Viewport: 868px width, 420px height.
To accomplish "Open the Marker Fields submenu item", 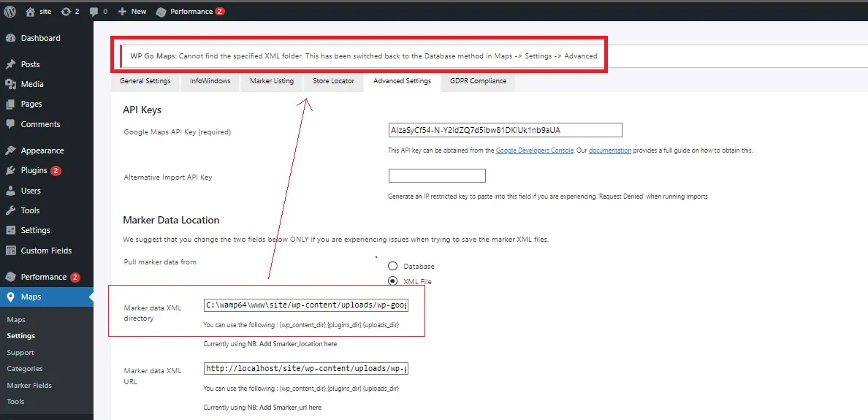I will click(29, 385).
